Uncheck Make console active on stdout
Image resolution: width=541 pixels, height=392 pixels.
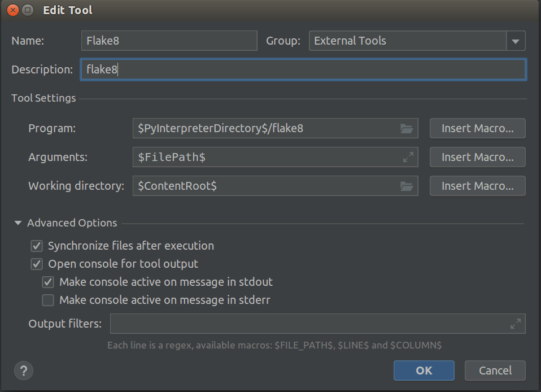pos(49,282)
